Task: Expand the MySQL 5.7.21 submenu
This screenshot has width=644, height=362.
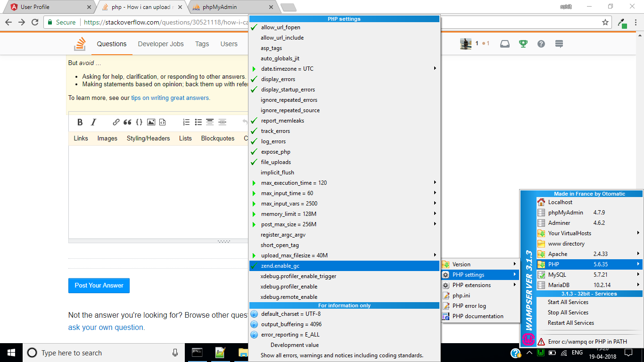Action: coord(589,275)
